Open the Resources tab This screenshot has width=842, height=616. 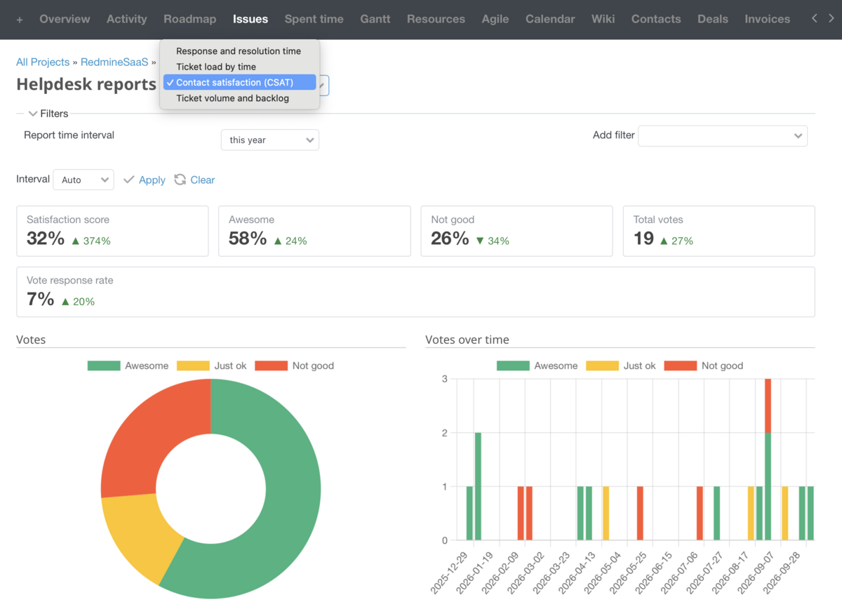coord(436,19)
